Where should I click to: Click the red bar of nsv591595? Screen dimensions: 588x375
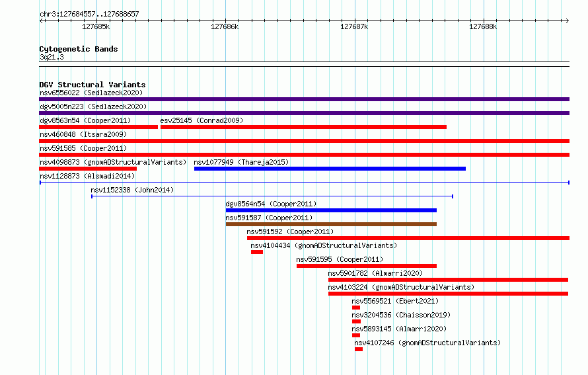coord(367,266)
